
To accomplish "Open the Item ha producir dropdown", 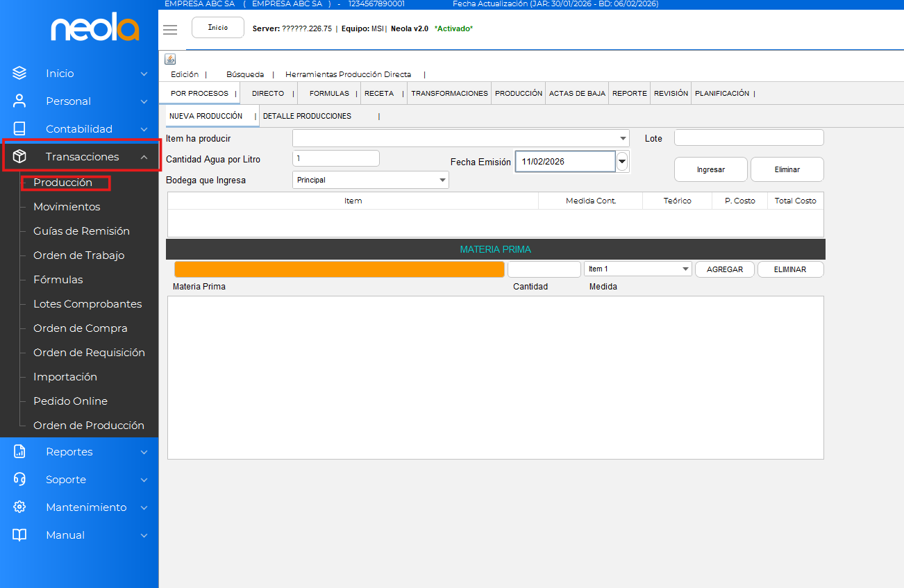I will click(x=623, y=138).
